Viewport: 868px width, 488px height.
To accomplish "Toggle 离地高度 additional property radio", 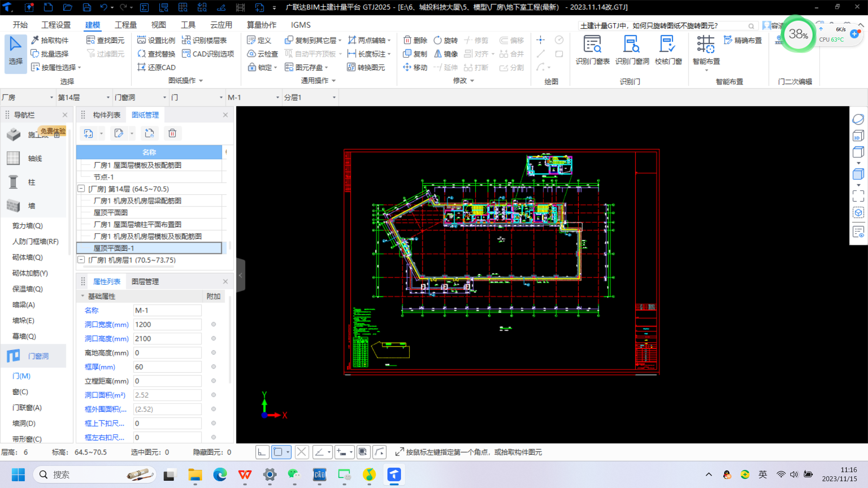I will coord(213,352).
